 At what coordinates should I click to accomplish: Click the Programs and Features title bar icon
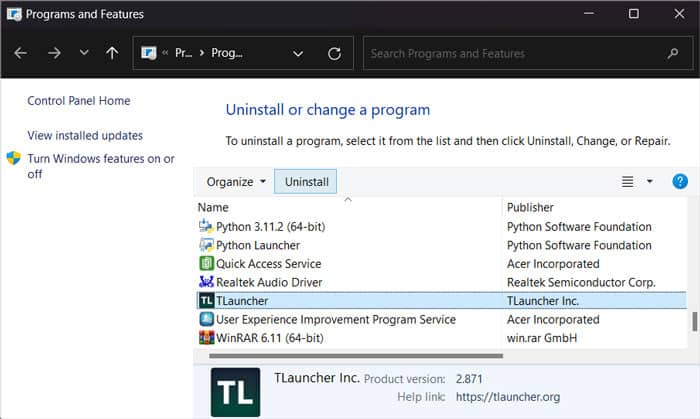14,14
